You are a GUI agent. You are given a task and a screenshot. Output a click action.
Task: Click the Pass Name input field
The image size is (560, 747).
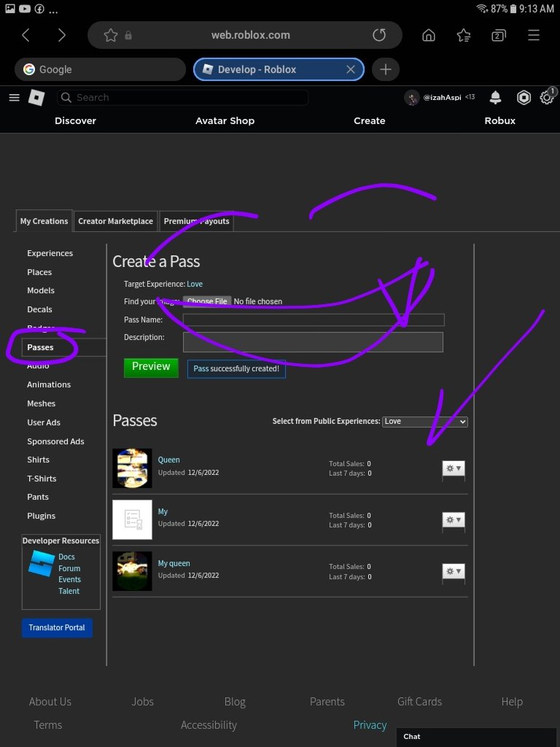click(314, 320)
